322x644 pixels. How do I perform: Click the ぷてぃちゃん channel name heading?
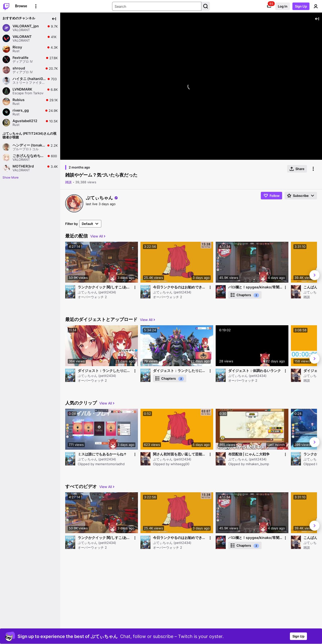click(99, 198)
